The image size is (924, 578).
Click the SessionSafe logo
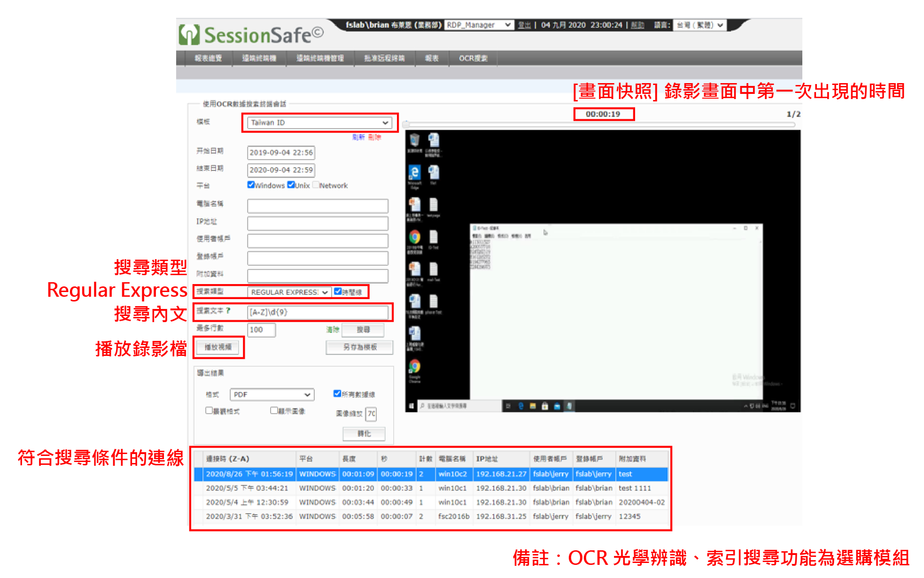click(x=251, y=35)
